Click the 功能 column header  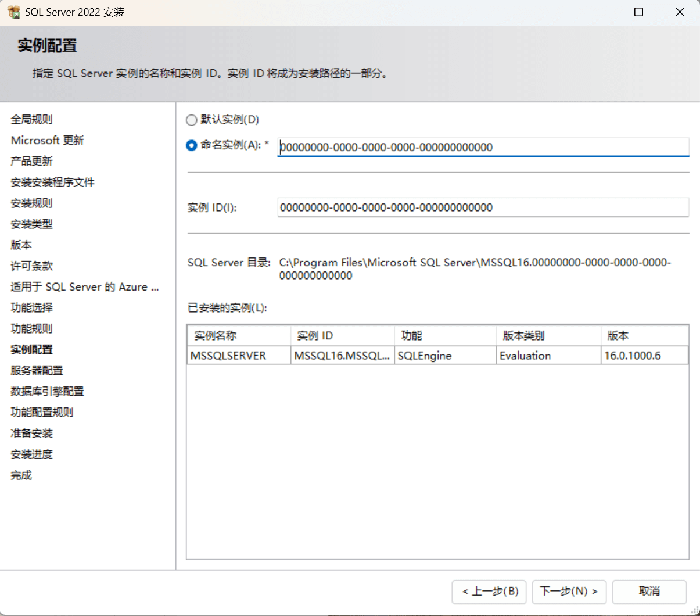[446, 335]
